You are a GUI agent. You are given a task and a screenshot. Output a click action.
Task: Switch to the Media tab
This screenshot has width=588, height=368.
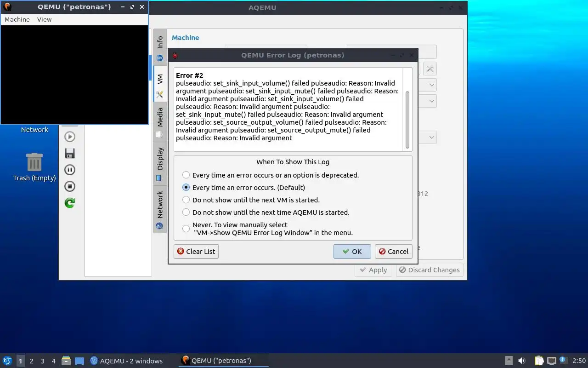(x=160, y=122)
